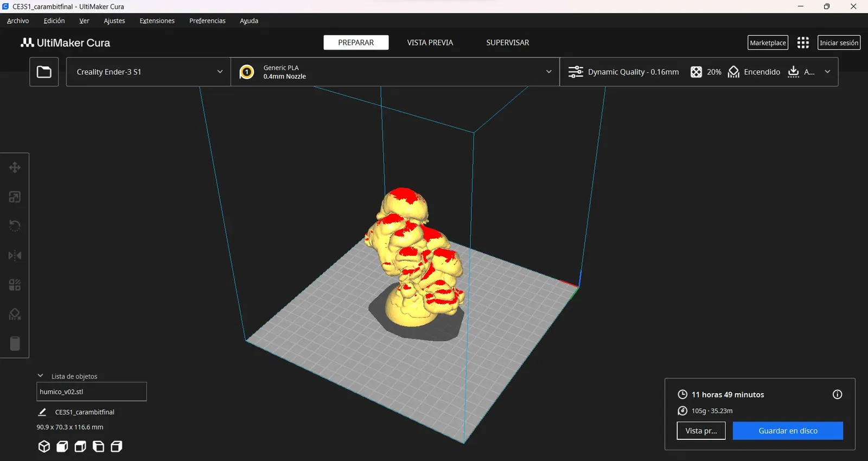The height and width of the screenshot is (461, 868).
Task: Click Guardar en disco button
Action: (x=788, y=431)
